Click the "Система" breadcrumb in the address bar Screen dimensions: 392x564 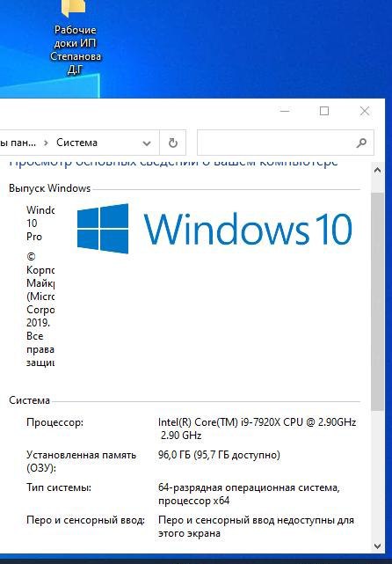(x=76, y=143)
